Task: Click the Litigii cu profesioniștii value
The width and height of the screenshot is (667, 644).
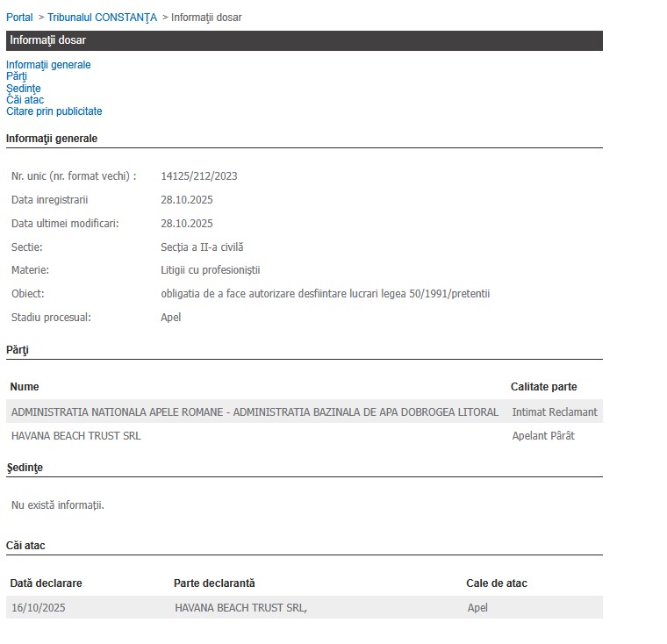Action: 211,270
